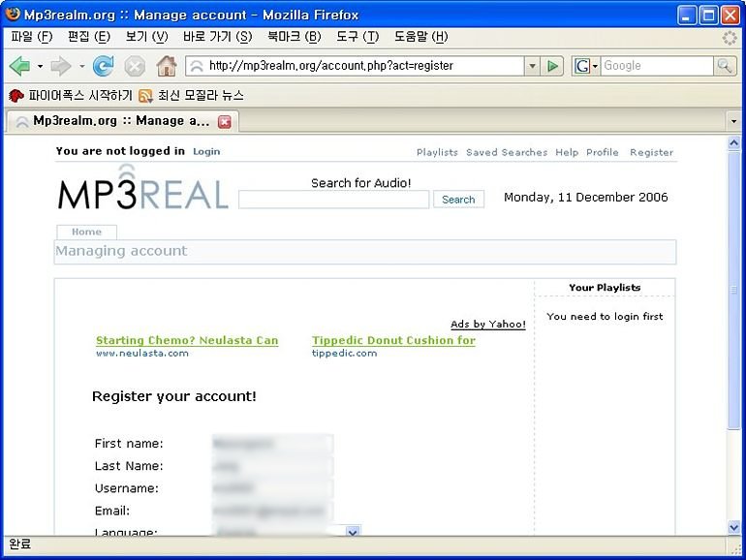
Task: Click the RSS feed bookmark icon
Action: point(145,96)
